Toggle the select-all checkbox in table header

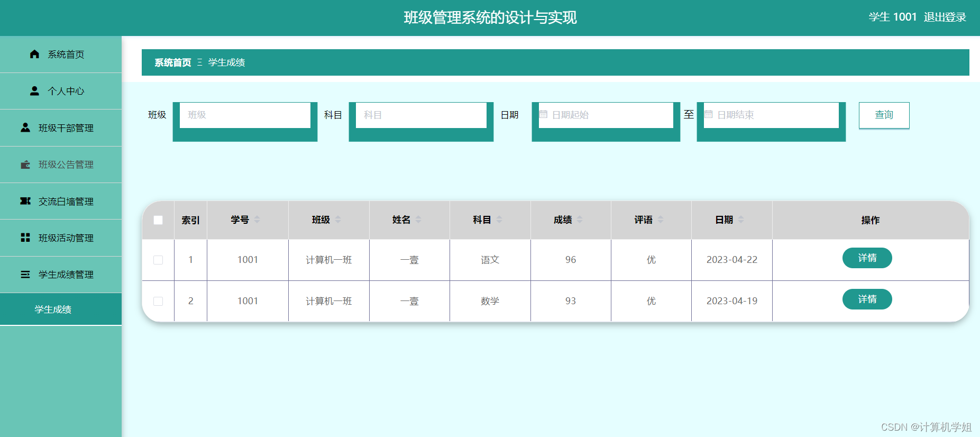pos(158,220)
